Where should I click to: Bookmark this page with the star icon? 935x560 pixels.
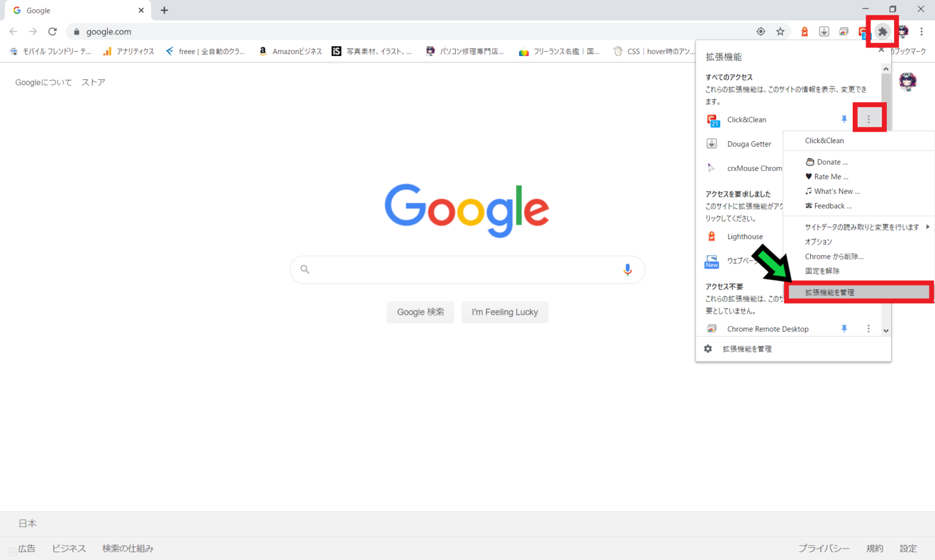780,32
